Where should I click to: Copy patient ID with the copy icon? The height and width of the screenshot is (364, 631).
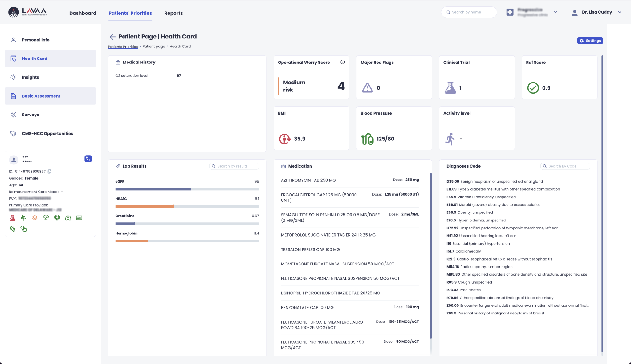[x=50, y=171]
